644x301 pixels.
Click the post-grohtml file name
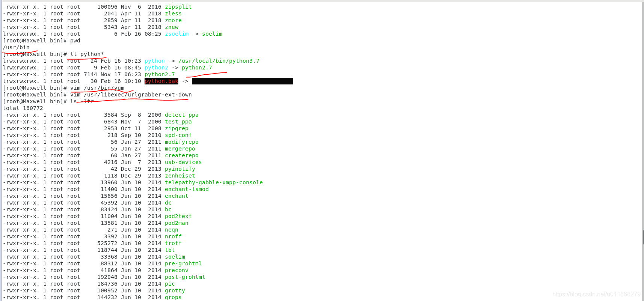click(x=185, y=277)
